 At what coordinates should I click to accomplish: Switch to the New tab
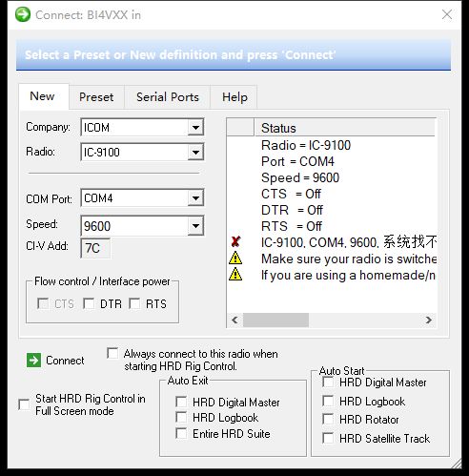[43, 96]
